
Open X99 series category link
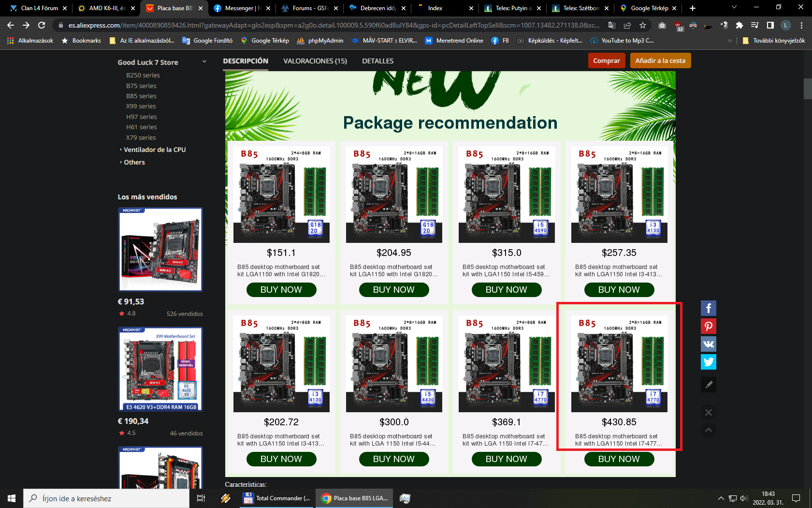coord(141,106)
